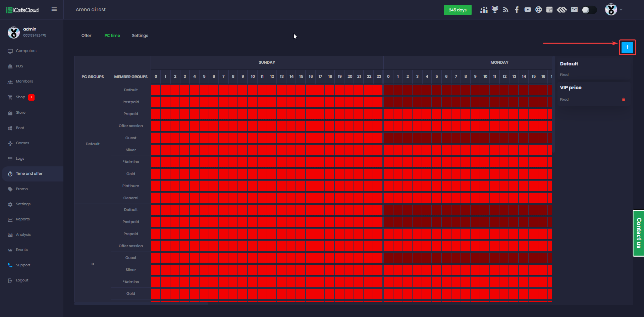Click the blue plus add button
This screenshot has height=317, width=644.
pos(627,47)
